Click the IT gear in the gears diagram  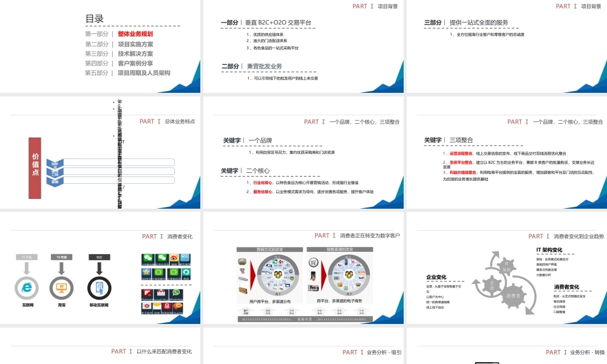point(506,265)
